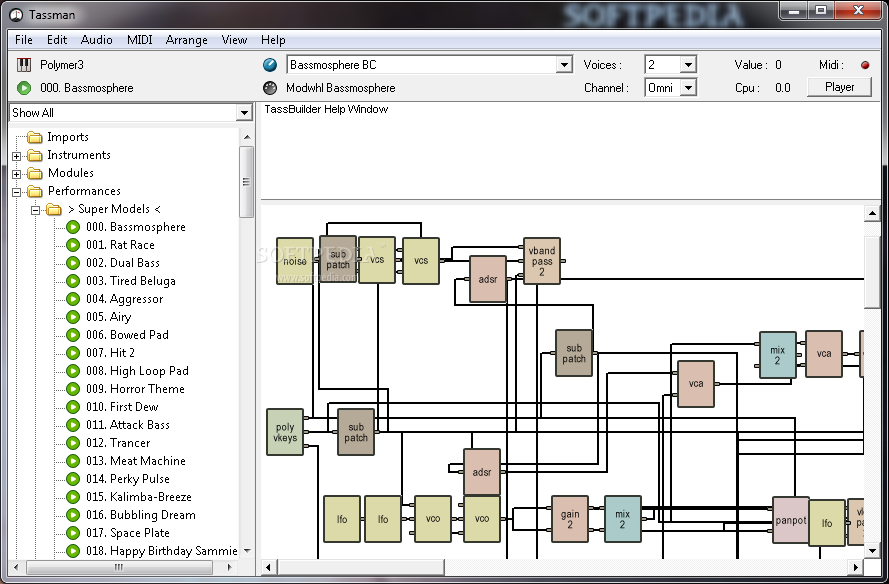Open the Audio menu
Screen dimensions: 889x584
pyautogui.click(x=96, y=40)
